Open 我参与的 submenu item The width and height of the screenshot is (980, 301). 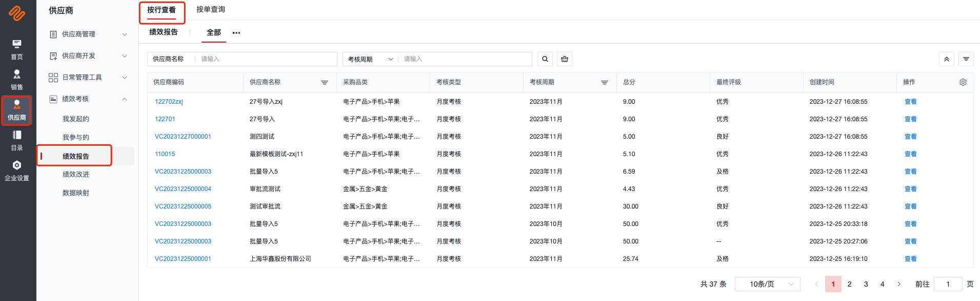[76, 137]
